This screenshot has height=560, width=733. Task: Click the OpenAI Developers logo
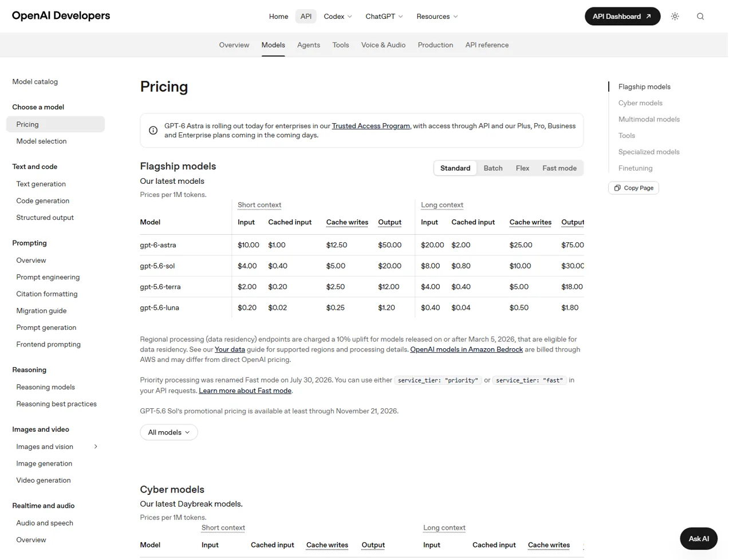click(x=61, y=15)
